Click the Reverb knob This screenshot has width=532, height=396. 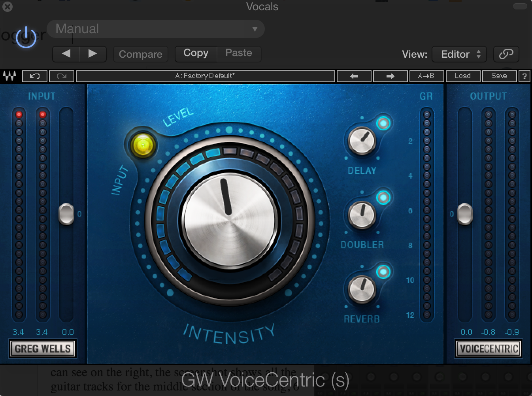point(362,289)
